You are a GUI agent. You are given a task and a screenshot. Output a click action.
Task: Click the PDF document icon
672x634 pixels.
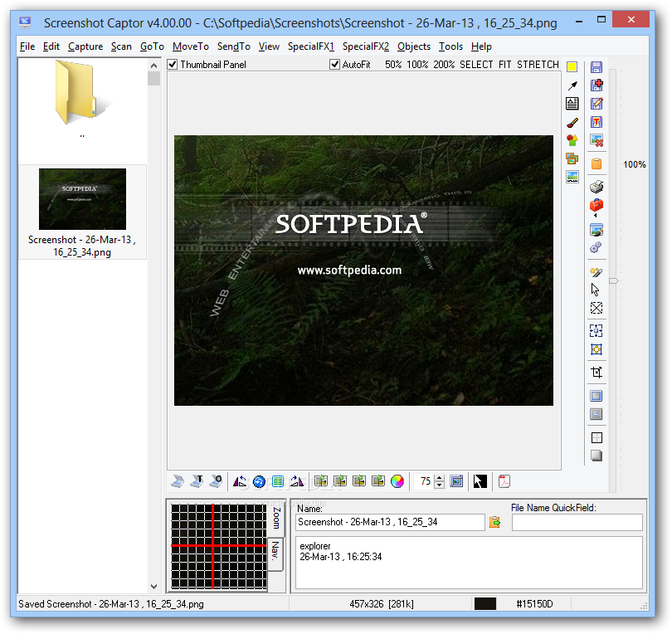[x=504, y=481]
